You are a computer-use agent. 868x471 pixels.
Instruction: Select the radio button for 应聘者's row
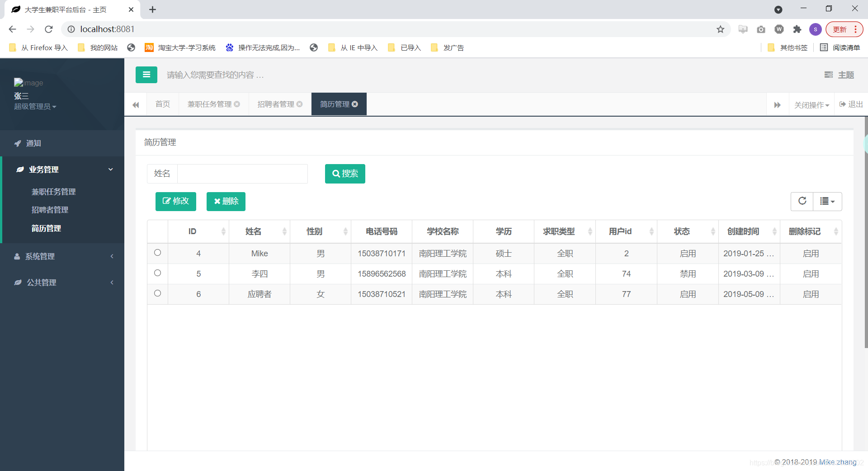pos(157,293)
